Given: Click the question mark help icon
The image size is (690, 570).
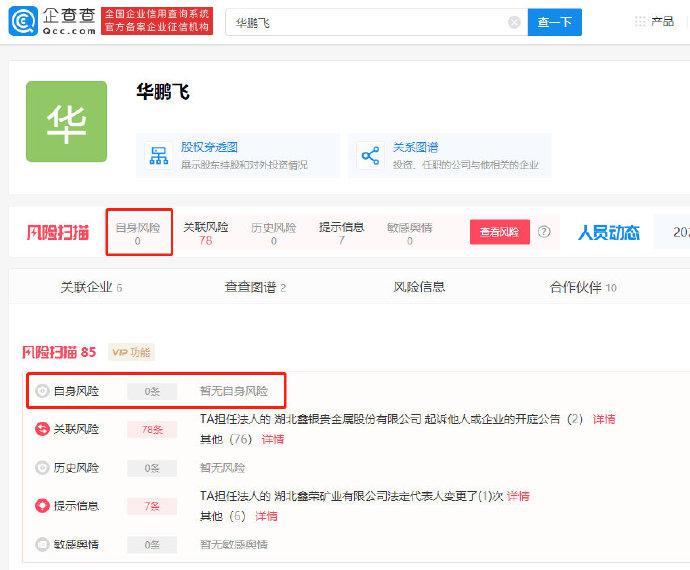Looking at the screenshot, I should pos(544,232).
